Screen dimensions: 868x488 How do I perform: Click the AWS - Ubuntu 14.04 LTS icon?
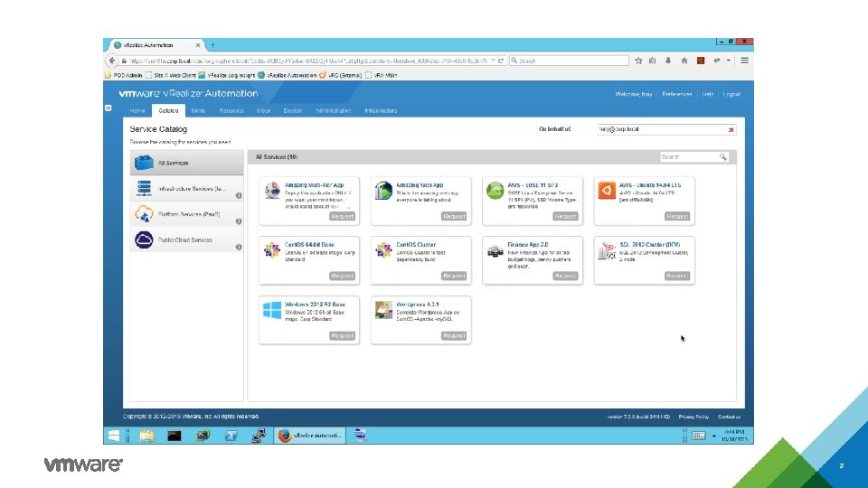(x=607, y=191)
